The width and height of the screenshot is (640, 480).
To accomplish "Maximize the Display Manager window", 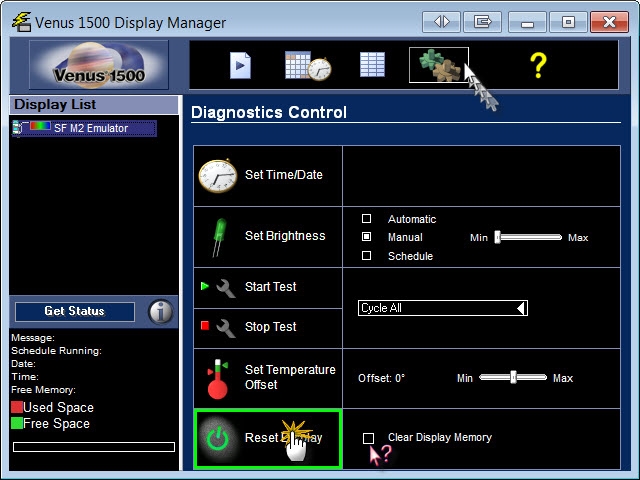I will pyautogui.click(x=568, y=22).
